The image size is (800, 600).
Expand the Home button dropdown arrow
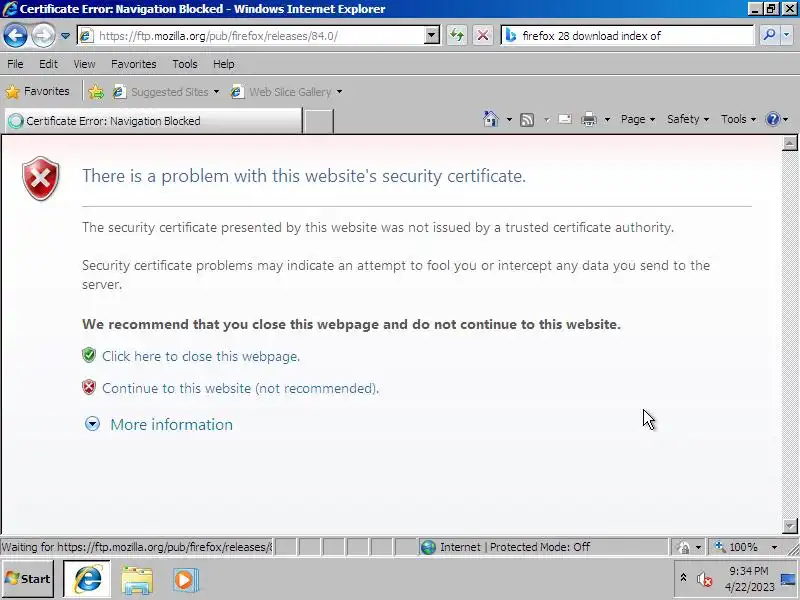(x=509, y=119)
